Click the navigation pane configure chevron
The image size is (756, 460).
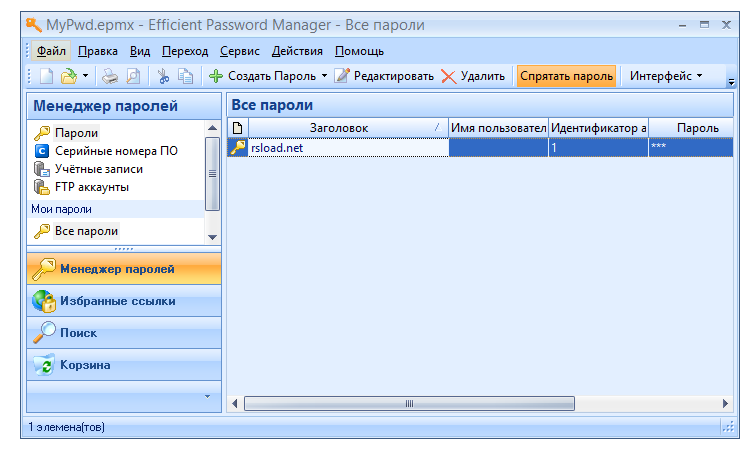coord(207,396)
